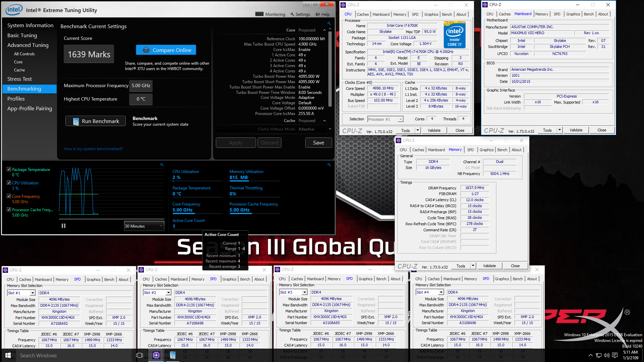This screenshot has width=644, height=362.
Task: Open the Processor #1 selection dropdown
Action: (385, 119)
